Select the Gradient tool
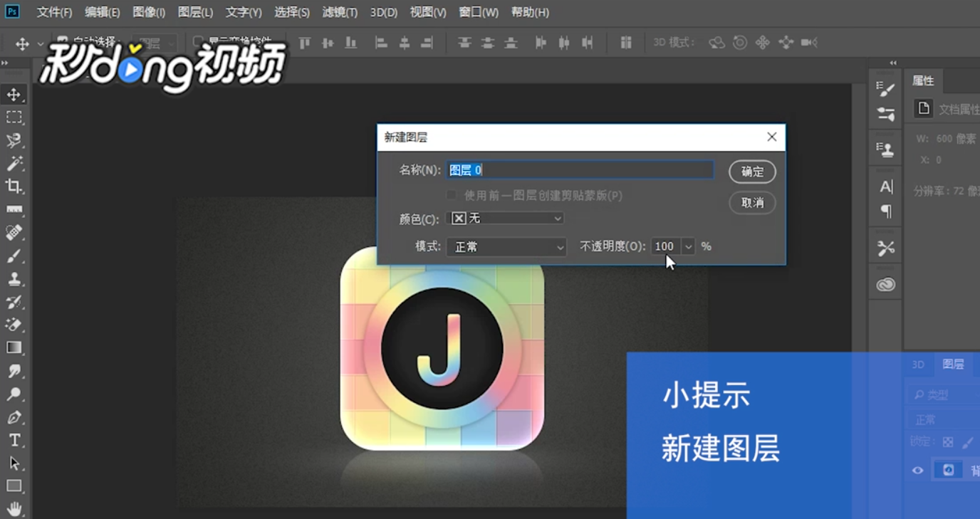 (14, 347)
